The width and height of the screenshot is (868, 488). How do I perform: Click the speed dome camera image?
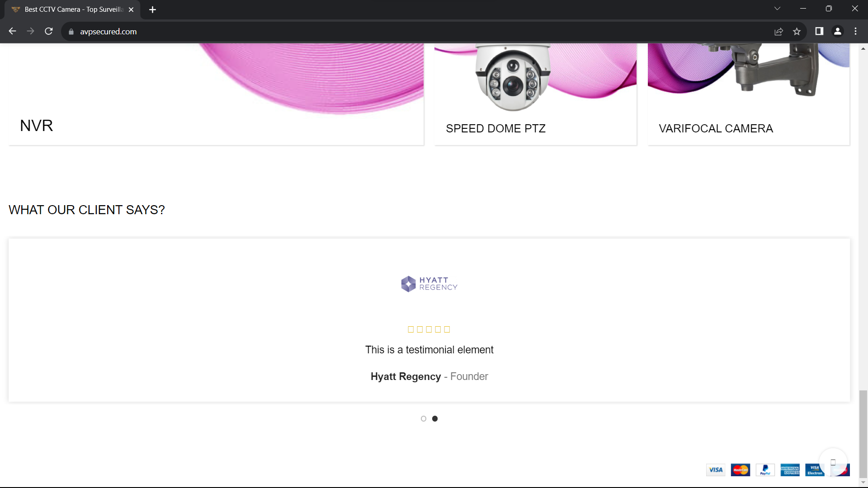[513, 78]
